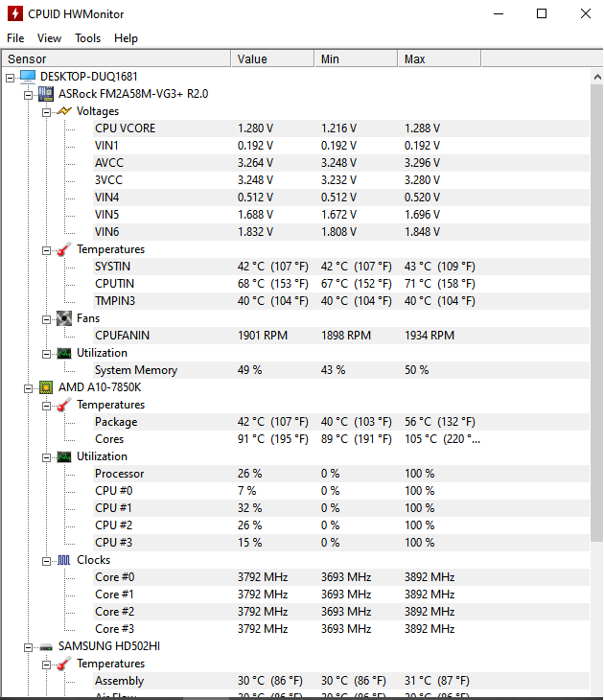Collapse the SAMSUNG Temperatures section

(46, 665)
